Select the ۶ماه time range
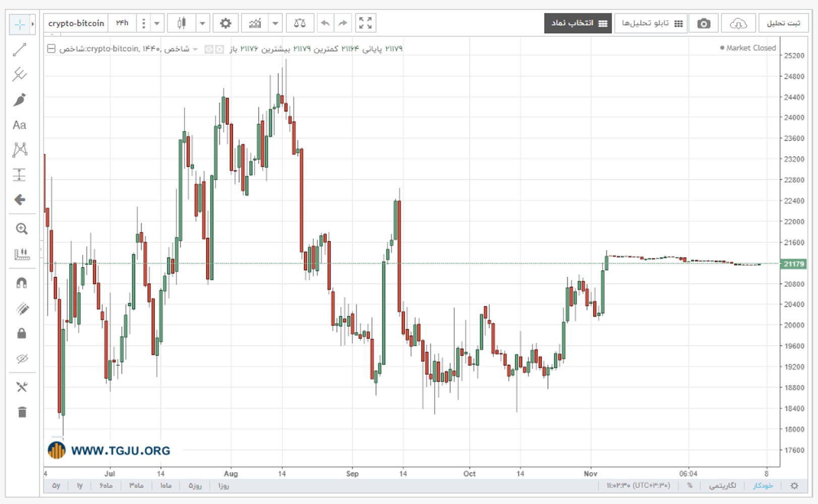 click(106, 485)
